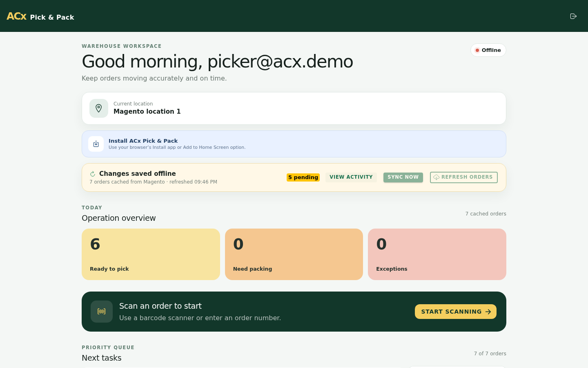Click the PRIORITY QUEUE label

(x=108, y=348)
